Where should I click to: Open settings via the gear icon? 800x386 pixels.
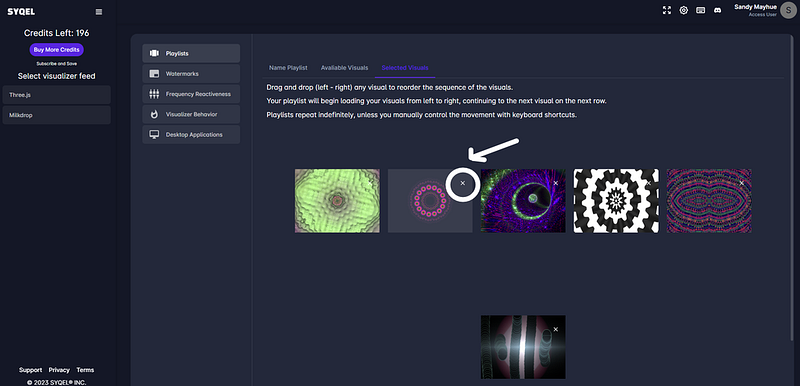coord(684,10)
